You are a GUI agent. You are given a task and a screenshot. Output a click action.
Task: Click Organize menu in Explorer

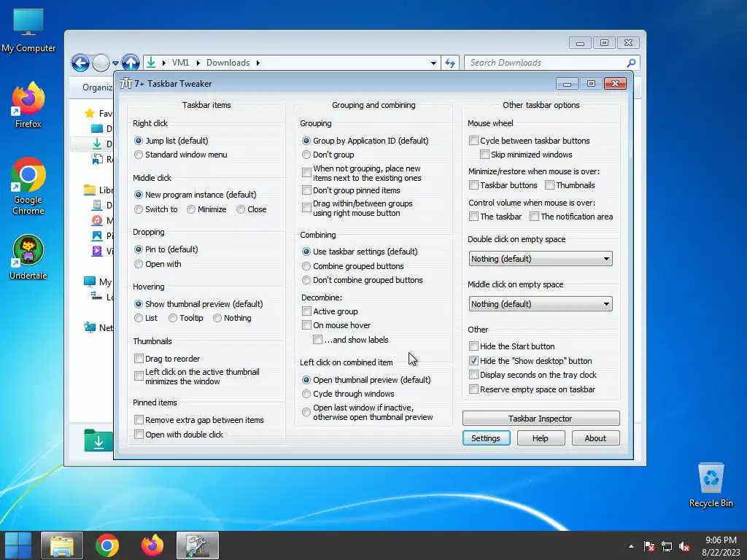[x=97, y=87]
